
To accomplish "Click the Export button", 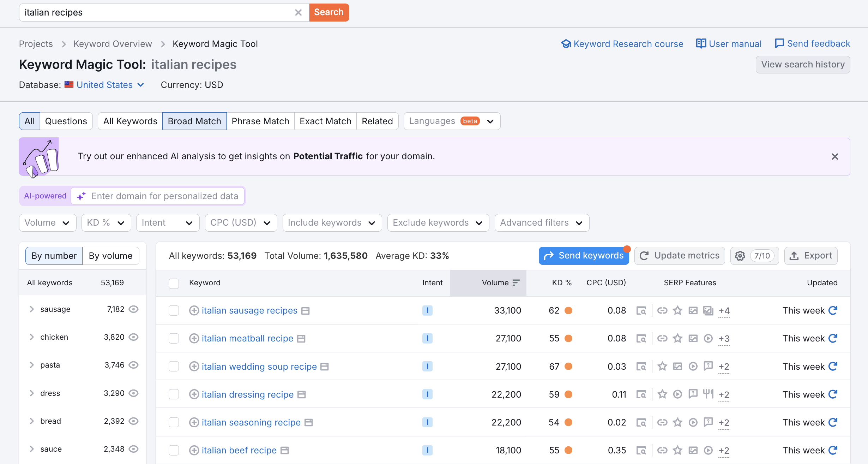I will coord(811,256).
